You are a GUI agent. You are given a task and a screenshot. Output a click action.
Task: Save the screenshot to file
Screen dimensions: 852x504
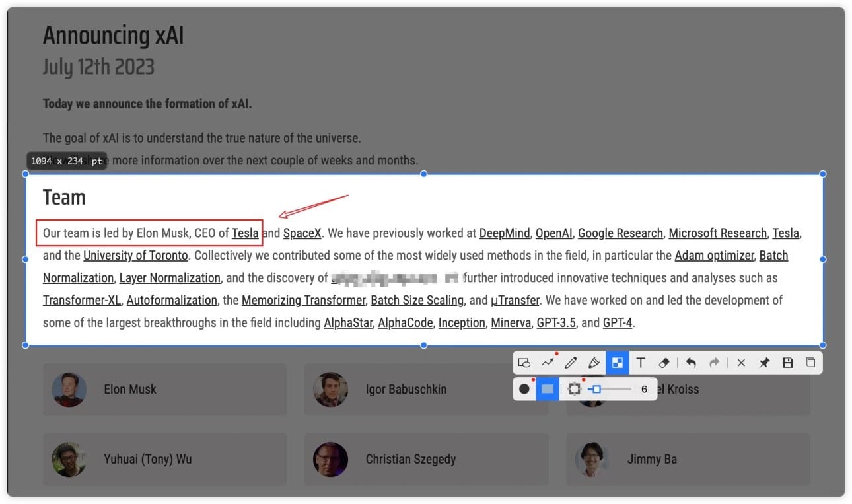[x=787, y=363]
